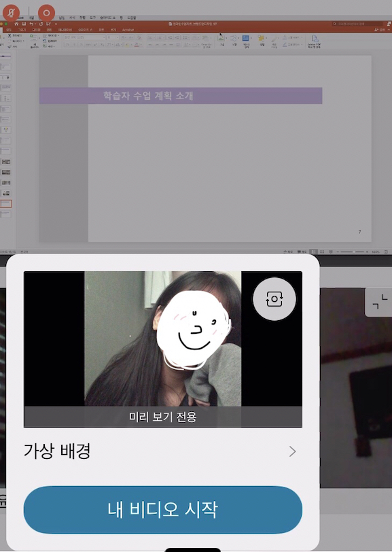Click the slide number 7 on the slide
This screenshot has width=392, height=552.
[x=359, y=232]
